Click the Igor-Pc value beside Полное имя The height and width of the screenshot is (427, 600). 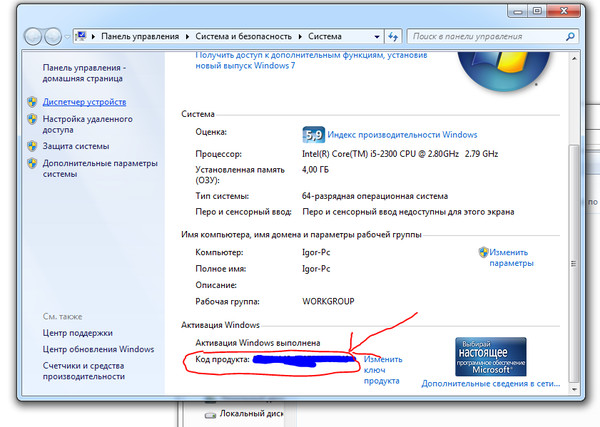(316, 269)
